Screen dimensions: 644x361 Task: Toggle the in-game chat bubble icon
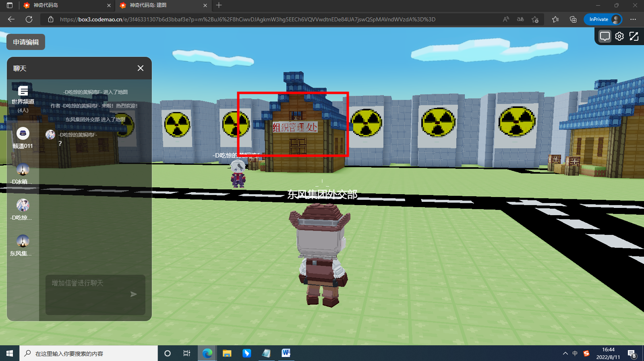tap(605, 37)
